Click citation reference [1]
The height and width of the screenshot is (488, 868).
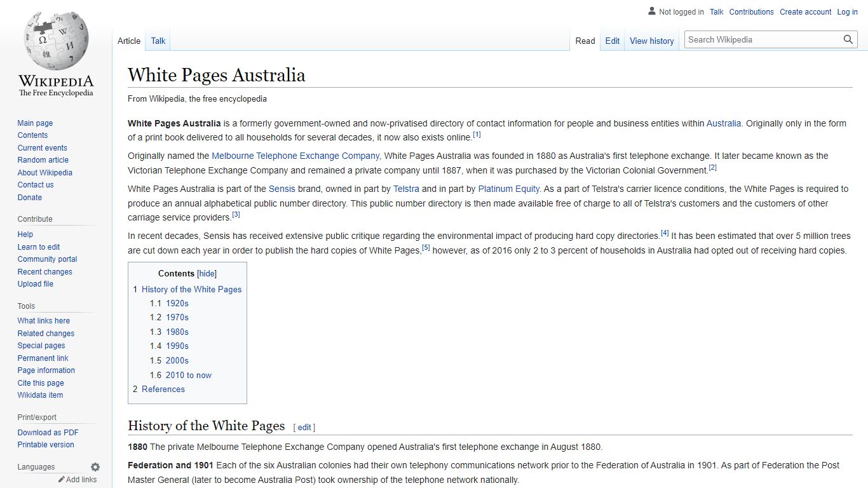click(x=477, y=135)
